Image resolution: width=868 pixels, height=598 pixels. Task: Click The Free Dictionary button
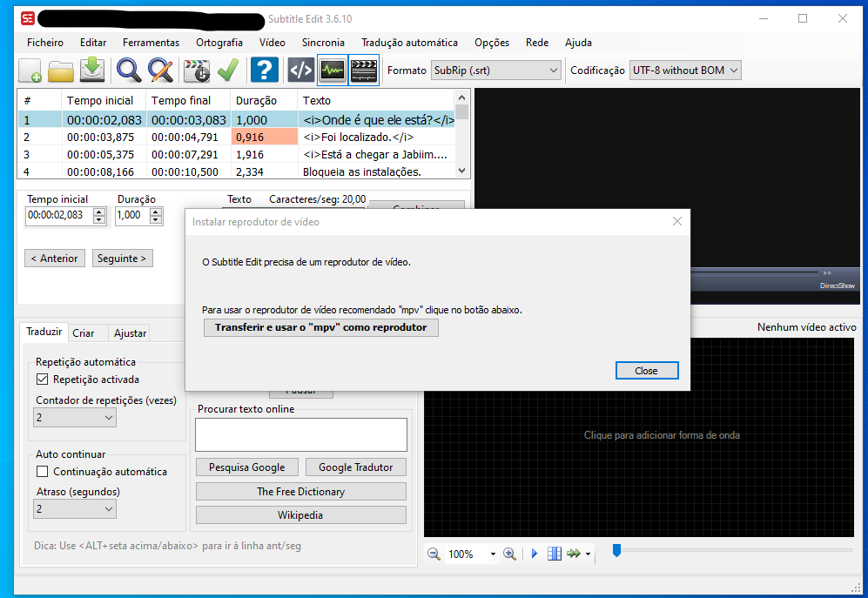click(x=301, y=492)
